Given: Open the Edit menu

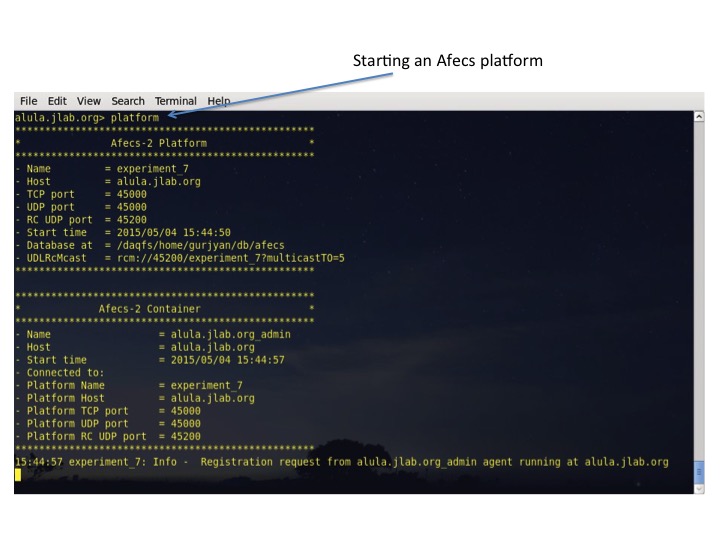Looking at the screenshot, I should tap(57, 101).
